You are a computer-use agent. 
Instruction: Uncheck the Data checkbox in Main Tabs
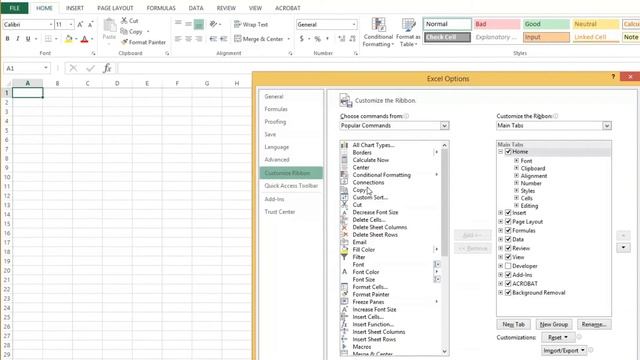tap(508, 239)
